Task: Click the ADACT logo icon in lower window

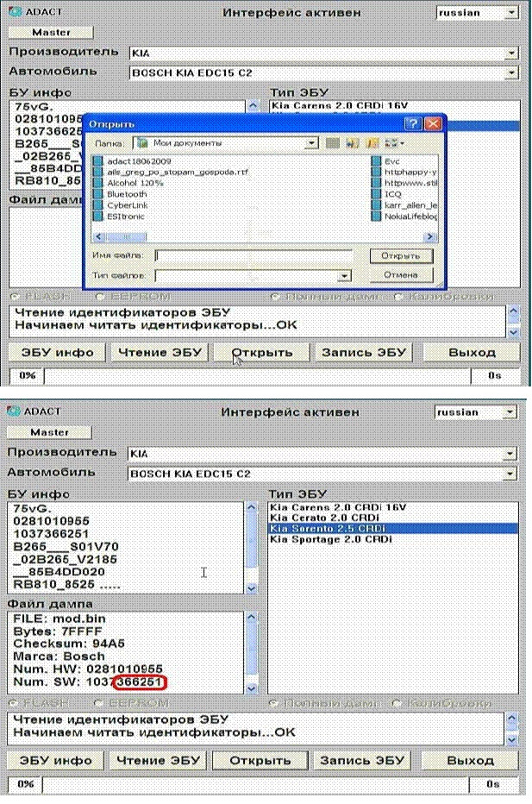Action: tap(14, 411)
